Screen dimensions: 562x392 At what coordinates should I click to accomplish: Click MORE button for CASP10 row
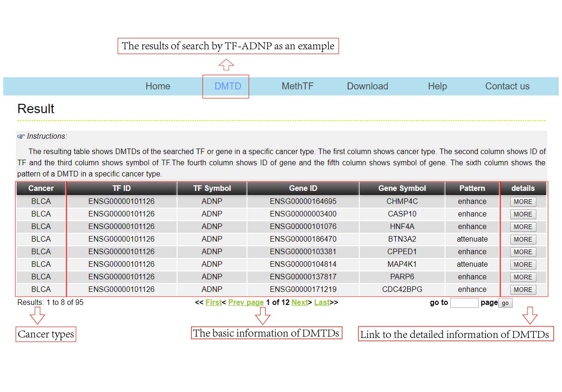(523, 215)
